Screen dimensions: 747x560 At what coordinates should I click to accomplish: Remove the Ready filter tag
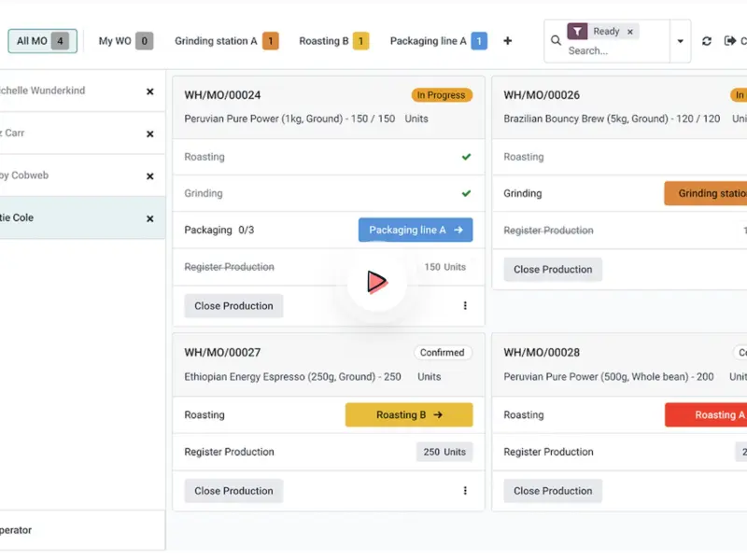coord(630,32)
